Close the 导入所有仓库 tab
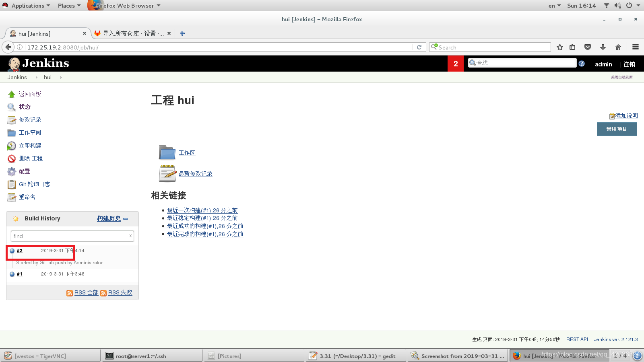The width and height of the screenshot is (644, 362). [169, 33]
